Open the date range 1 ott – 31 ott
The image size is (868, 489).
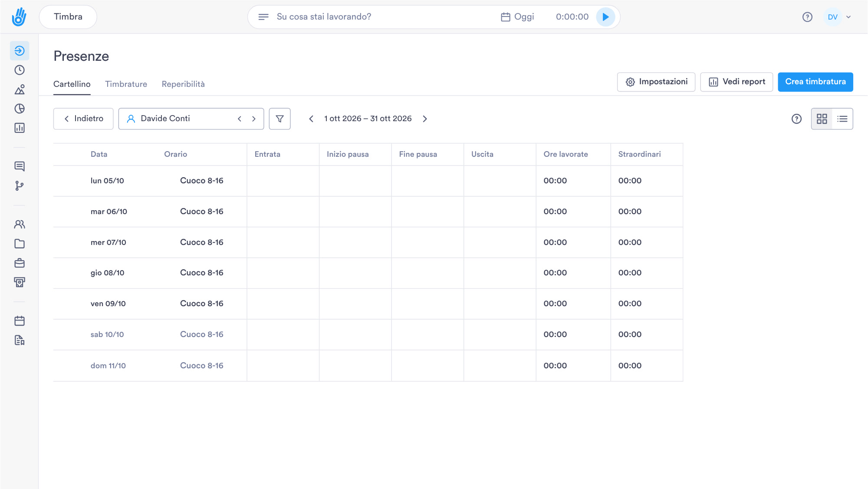coord(368,119)
